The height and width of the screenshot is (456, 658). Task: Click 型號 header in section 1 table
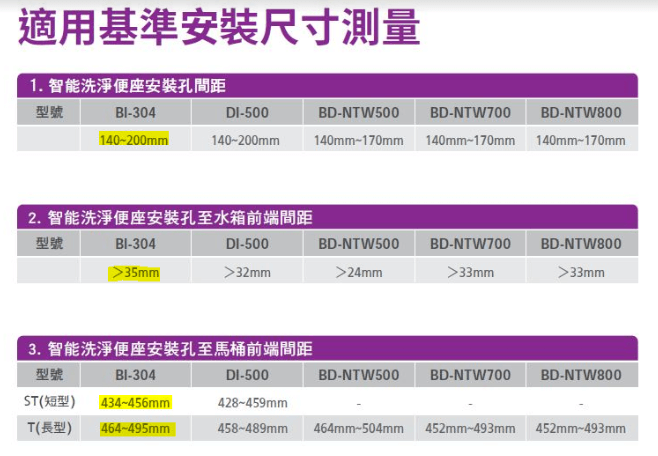pos(49,112)
